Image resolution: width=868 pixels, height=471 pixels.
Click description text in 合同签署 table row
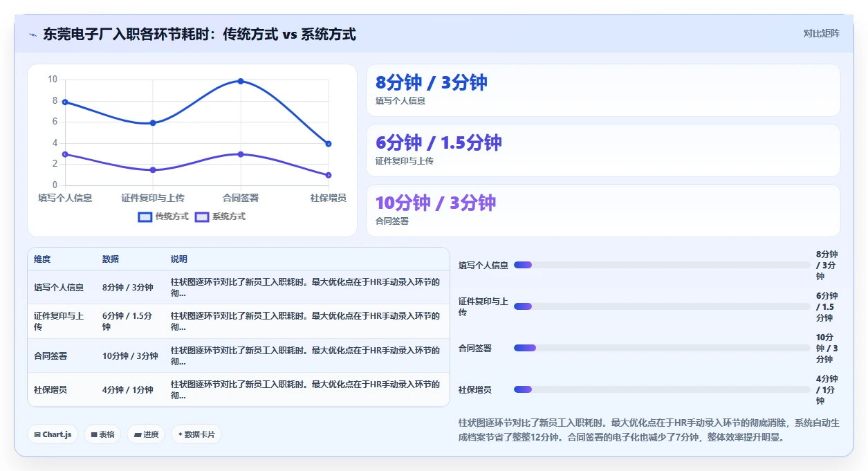[305, 356]
